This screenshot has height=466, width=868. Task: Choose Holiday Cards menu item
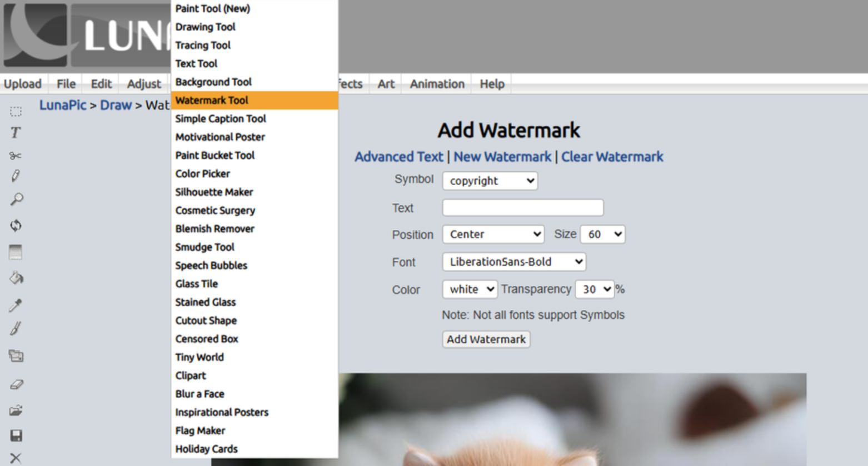tap(255, 449)
